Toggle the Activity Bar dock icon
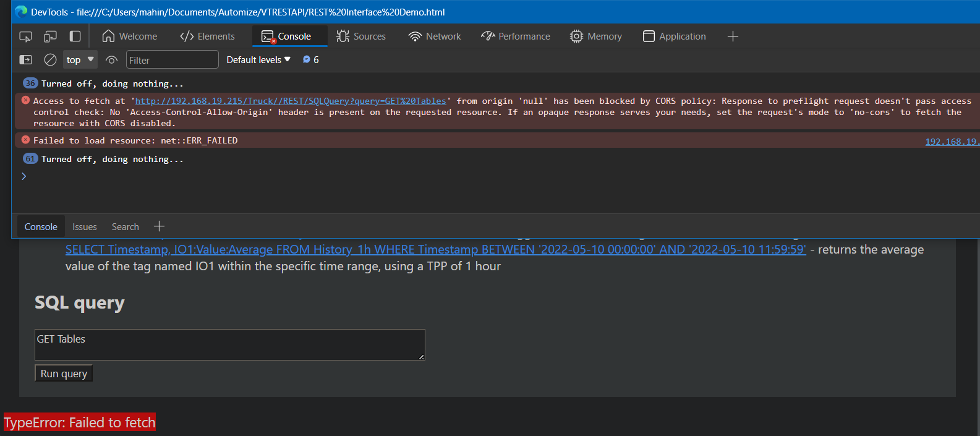 75,36
